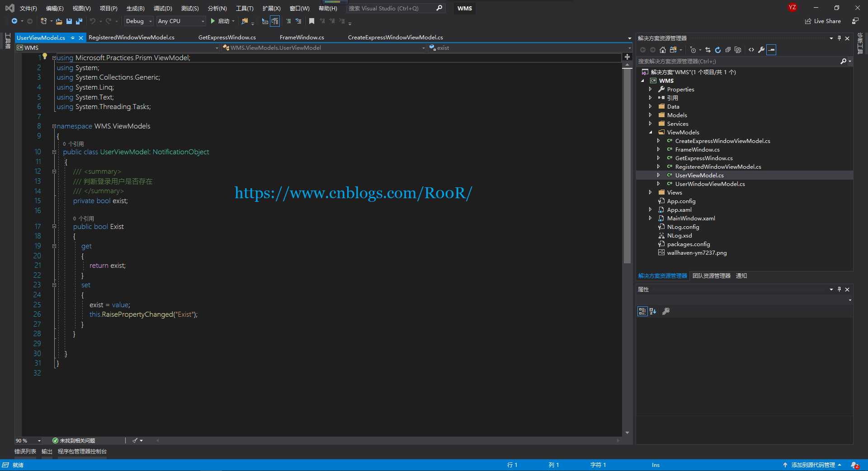868x471 pixels.
Task: Collapse the Exist property outline on line 17
Action: coord(54,226)
